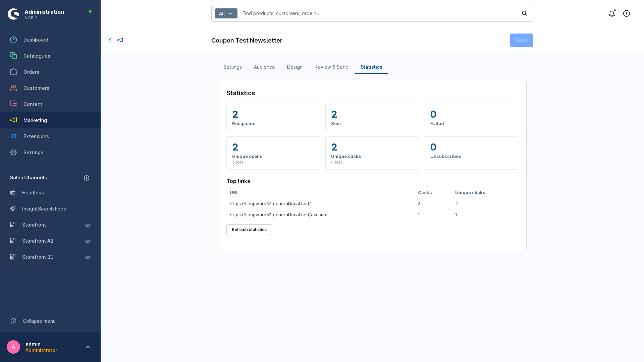Open the Storefront sales channel
This screenshot has height=362, width=644.
click(34, 225)
